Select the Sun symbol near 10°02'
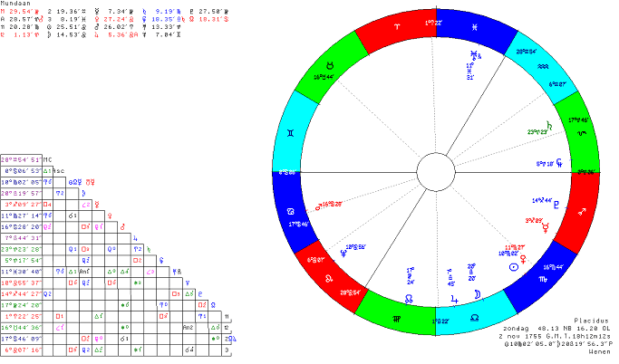The width and height of the screenshot is (619, 364). tap(514, 268)
